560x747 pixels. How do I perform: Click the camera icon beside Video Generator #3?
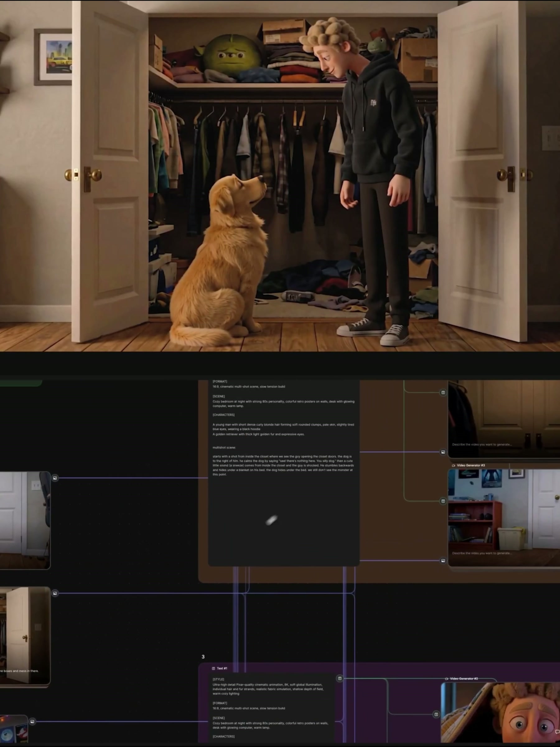pyautogui.click(x=453, y=465)
